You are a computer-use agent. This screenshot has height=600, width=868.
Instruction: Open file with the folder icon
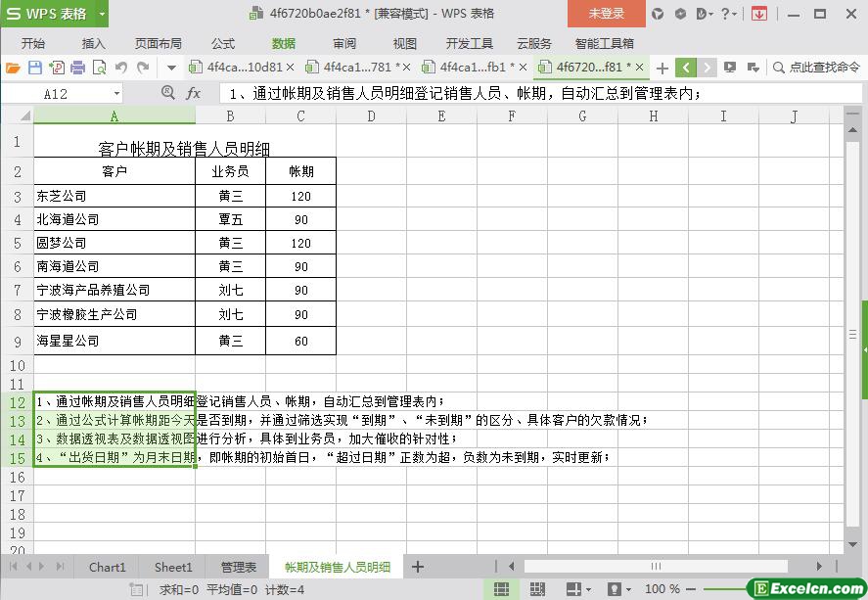(x=13, y=68)
